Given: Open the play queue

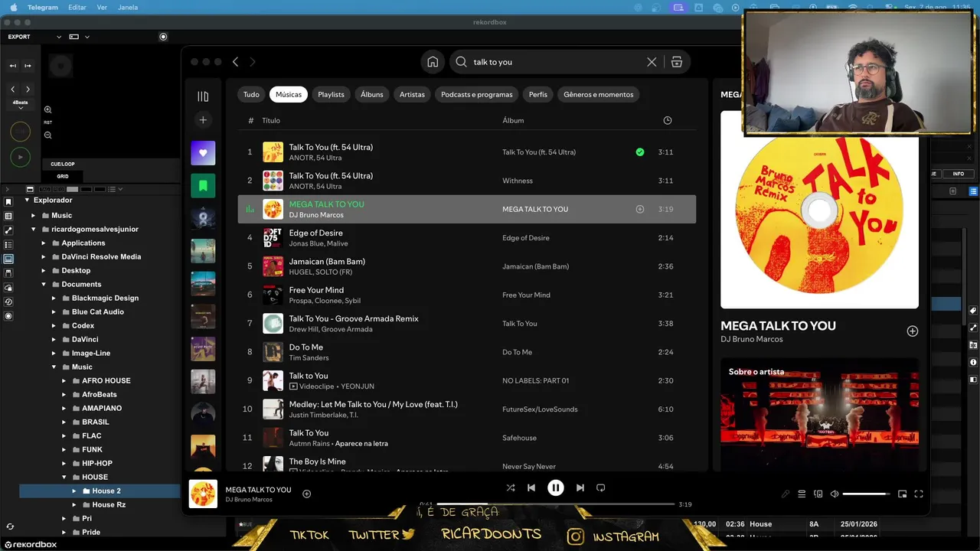Looking at the screenshot, I should (x=802, y=494).
